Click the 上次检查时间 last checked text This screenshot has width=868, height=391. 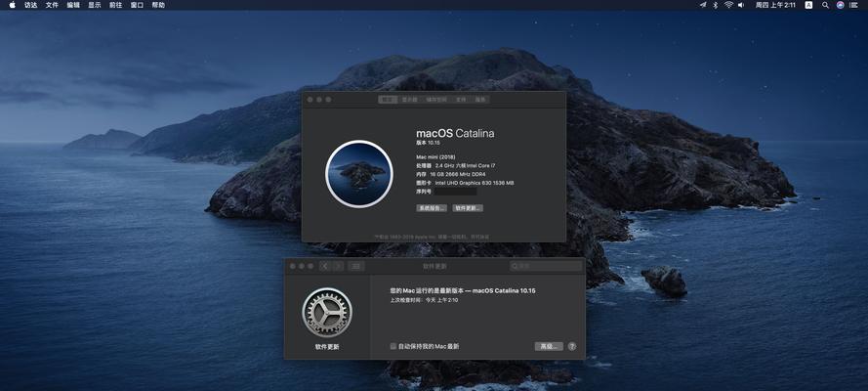[424, 300]
